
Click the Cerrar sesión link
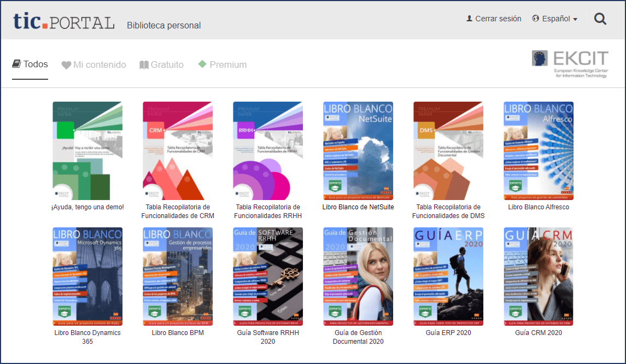click(498, 19)
